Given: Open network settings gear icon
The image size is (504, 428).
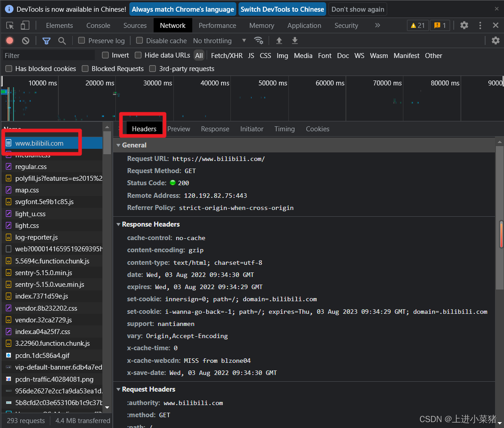Looking at the screenshot, I should [x=495, y=40].
